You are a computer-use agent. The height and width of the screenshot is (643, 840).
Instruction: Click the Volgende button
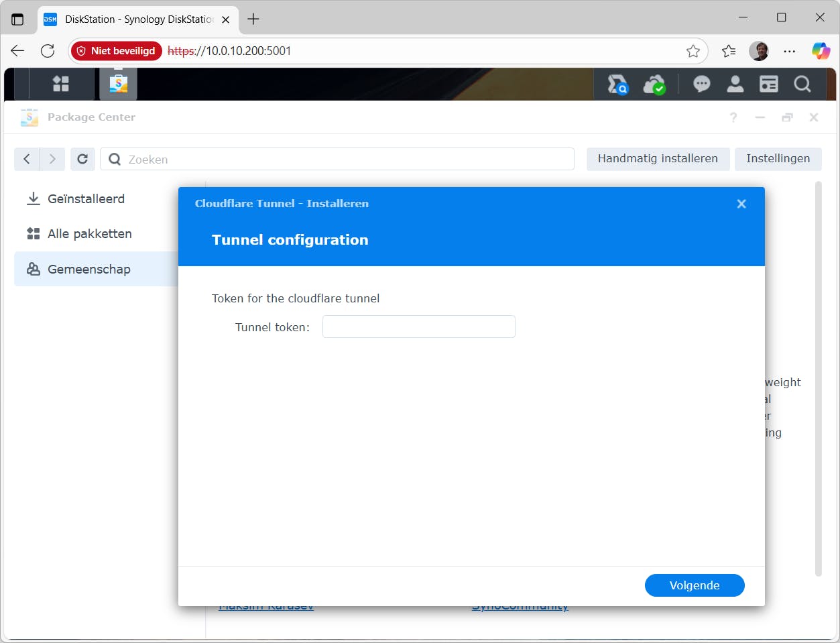pos(695,585)
